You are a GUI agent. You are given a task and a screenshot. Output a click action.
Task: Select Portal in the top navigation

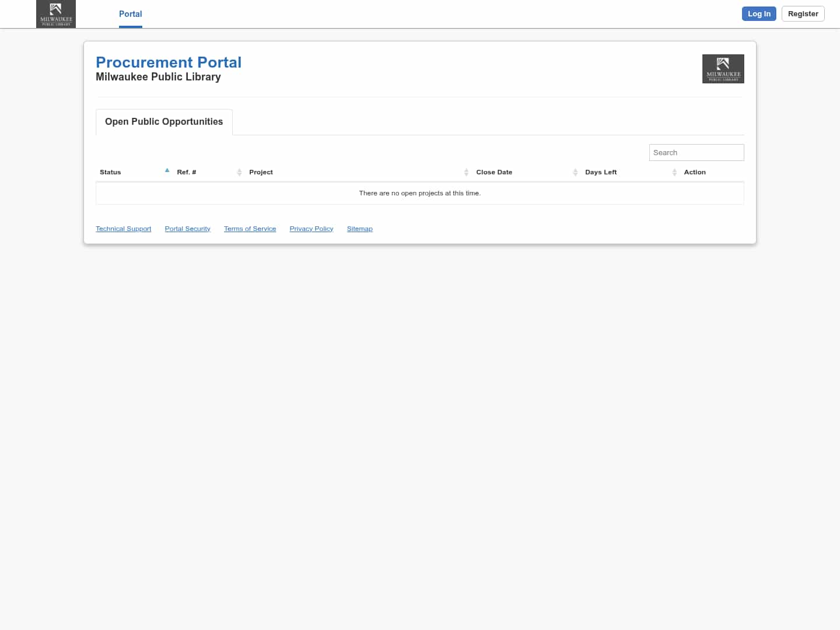[130, 14]
